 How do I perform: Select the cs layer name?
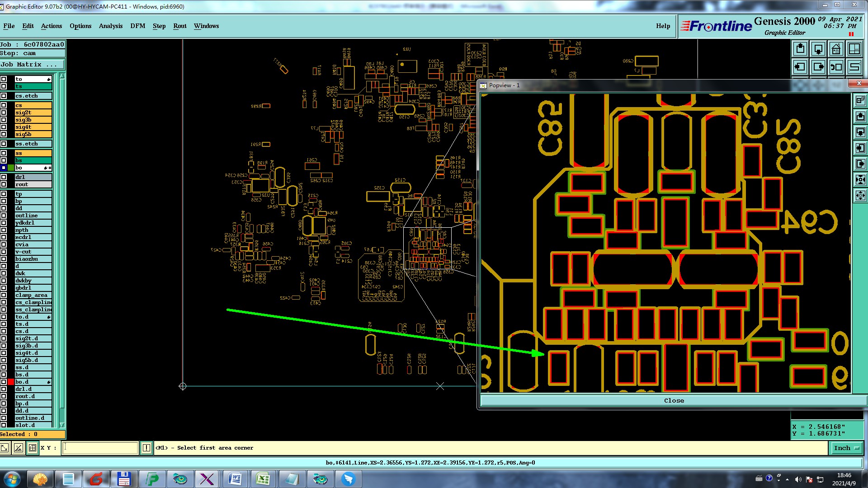[33, 105]
